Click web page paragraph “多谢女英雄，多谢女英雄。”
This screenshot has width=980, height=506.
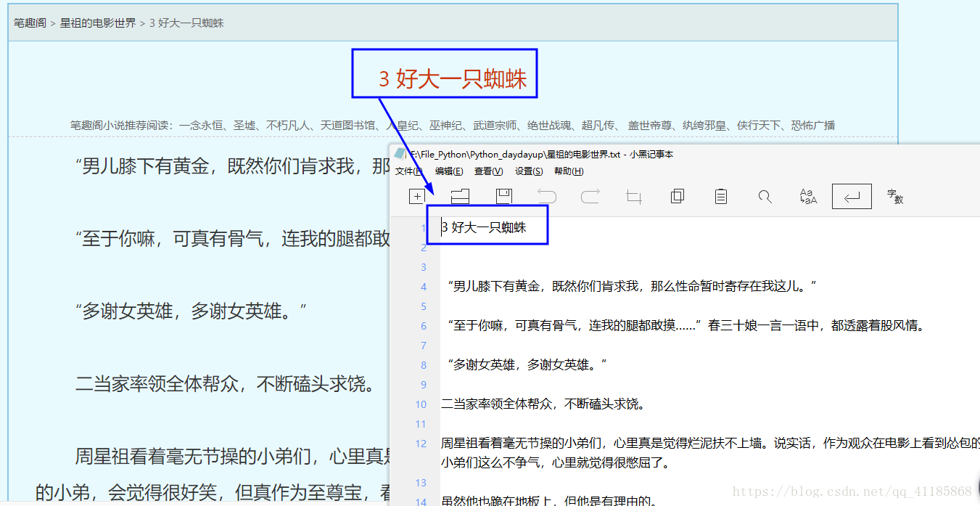[192, 311]
